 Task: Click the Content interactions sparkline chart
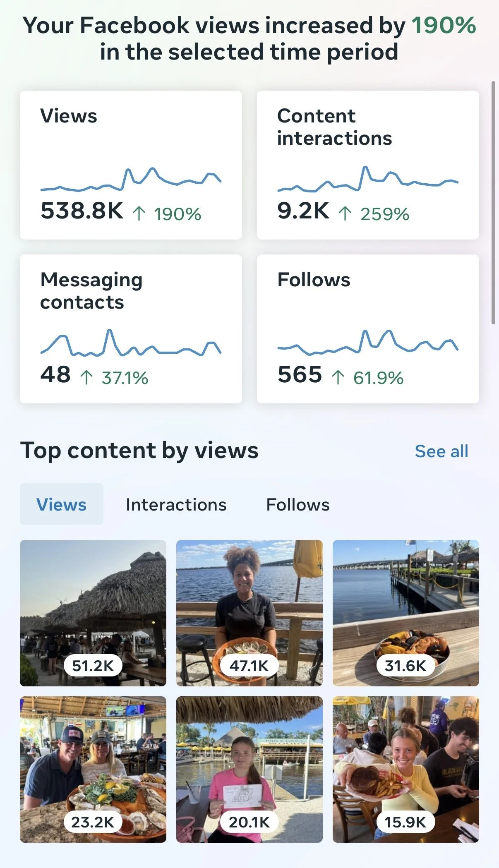pyautogui.click(x=368, y=179)
